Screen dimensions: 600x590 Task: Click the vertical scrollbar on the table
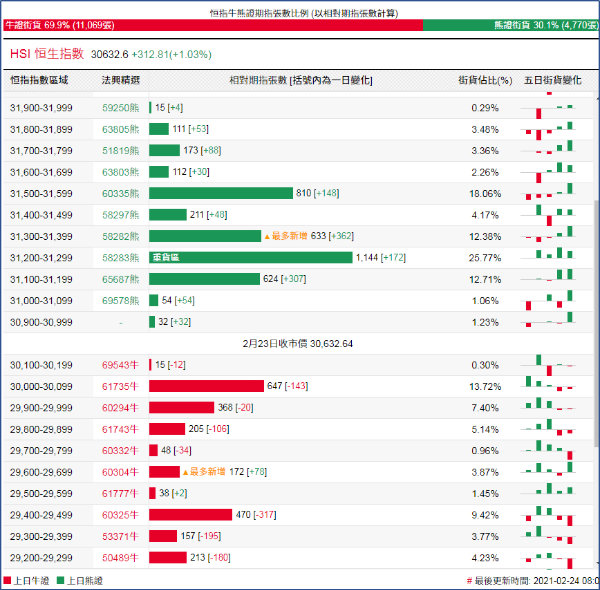[597, 323]
